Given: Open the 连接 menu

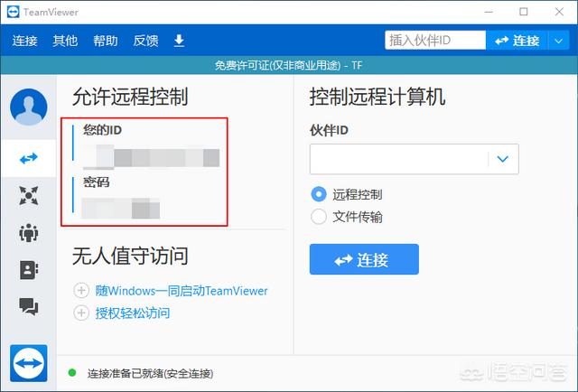Looking at the screenshot, I should (x=24, y=41).
